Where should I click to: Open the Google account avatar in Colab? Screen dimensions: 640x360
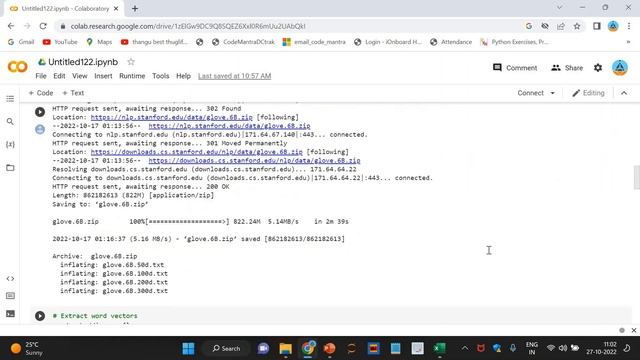click(620, 68)
